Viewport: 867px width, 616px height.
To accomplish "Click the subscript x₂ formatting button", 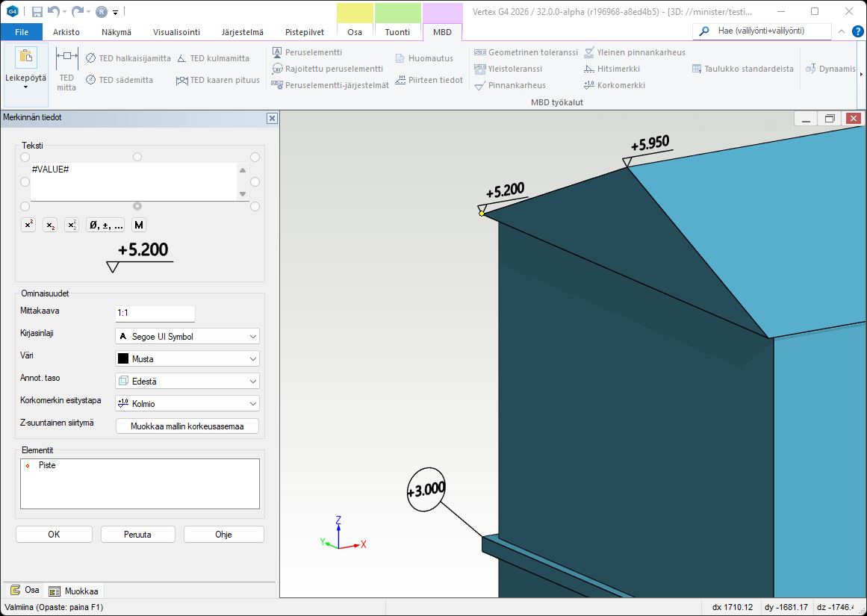I will coord(50,225).
